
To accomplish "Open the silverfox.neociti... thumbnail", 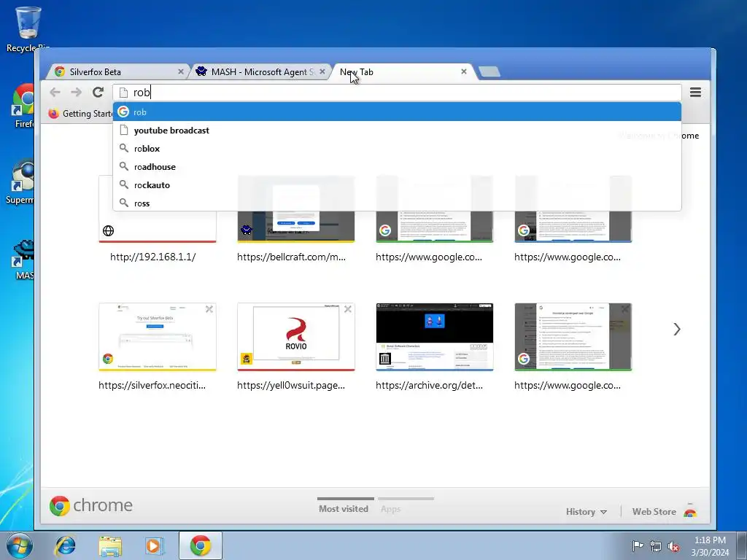I will [158, 337].
